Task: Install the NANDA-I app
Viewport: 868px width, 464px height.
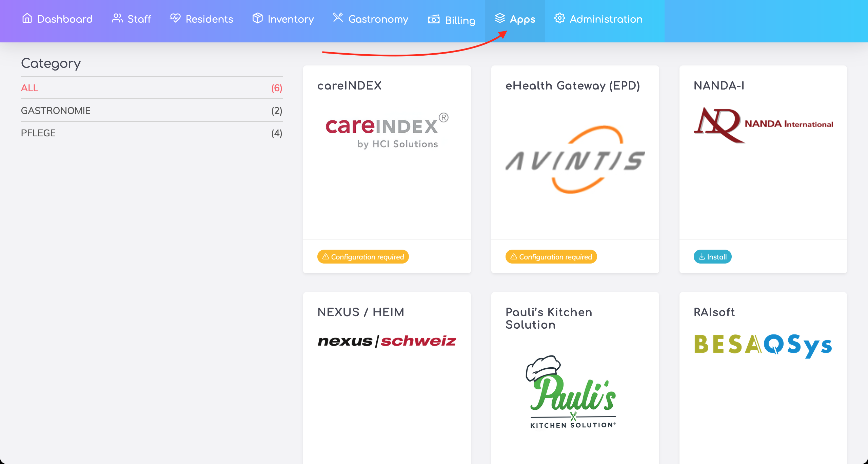Action: (712, 257)
